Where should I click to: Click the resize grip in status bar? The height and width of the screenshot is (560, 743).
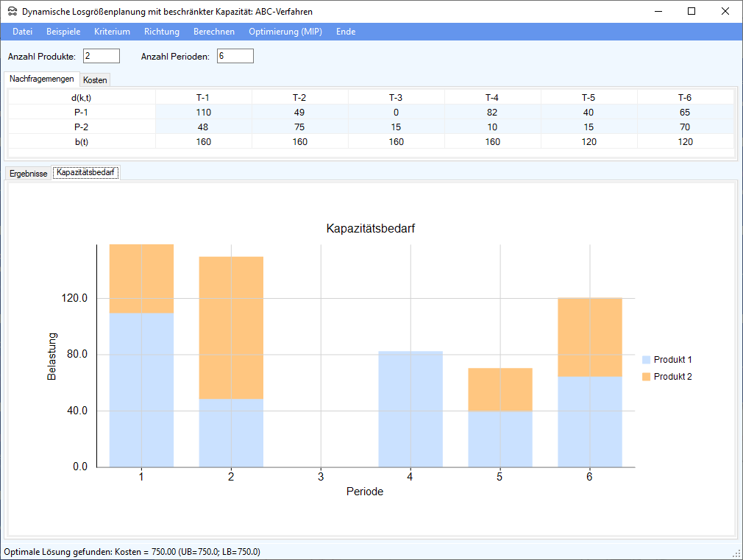pyautogui.click(x=736, y=553)
